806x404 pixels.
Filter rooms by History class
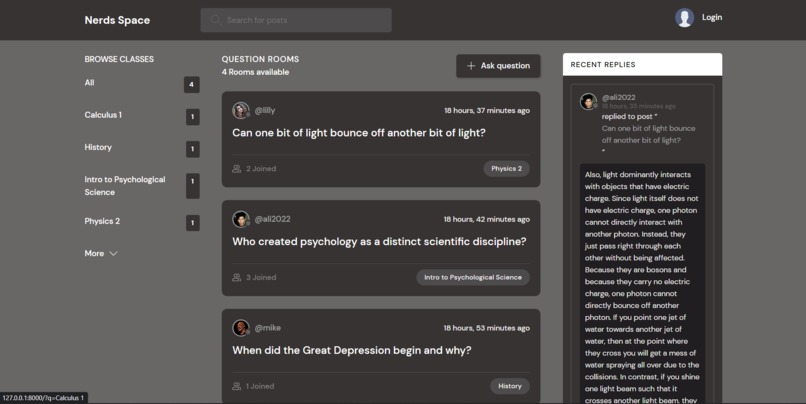point(98,147)
